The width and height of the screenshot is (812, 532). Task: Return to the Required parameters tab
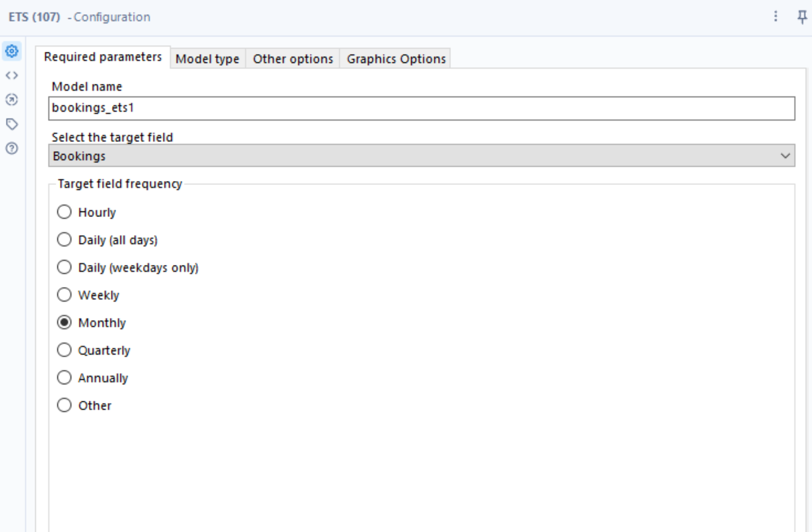(x=102, y=56)
